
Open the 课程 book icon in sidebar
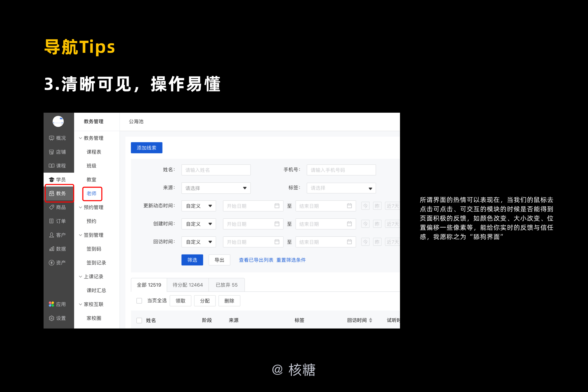[x=51, y=166]
